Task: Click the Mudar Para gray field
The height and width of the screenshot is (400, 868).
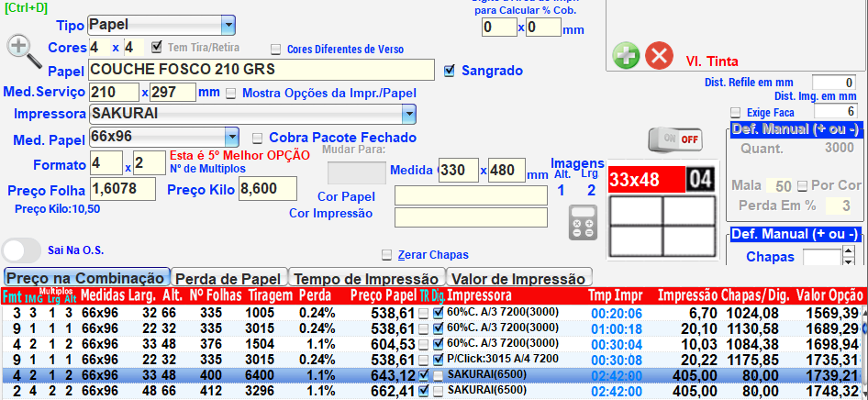Action: click(357, 173)
